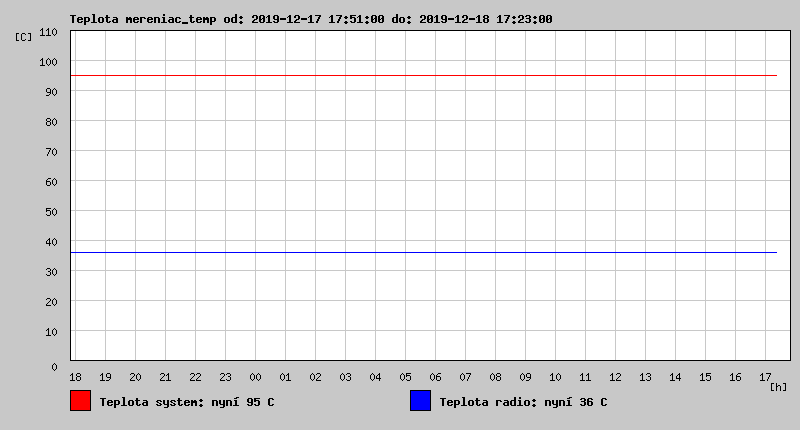
Task: Click the 30 y-axis value
Action: pos(52,272)
